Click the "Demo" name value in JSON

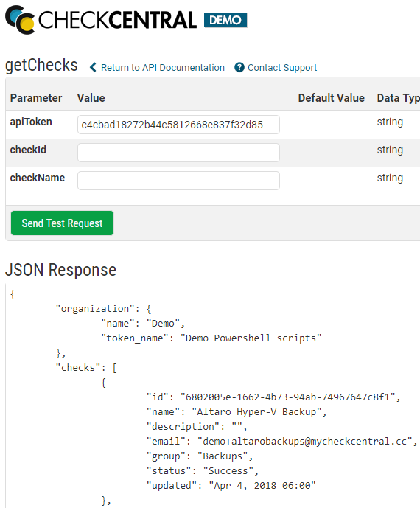[x=163, y=324]
